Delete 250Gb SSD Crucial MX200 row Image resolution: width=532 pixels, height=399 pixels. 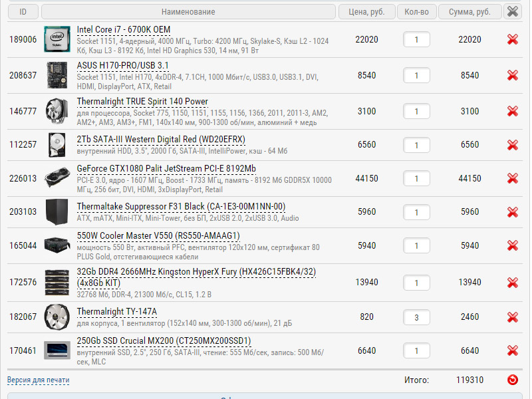512,350
